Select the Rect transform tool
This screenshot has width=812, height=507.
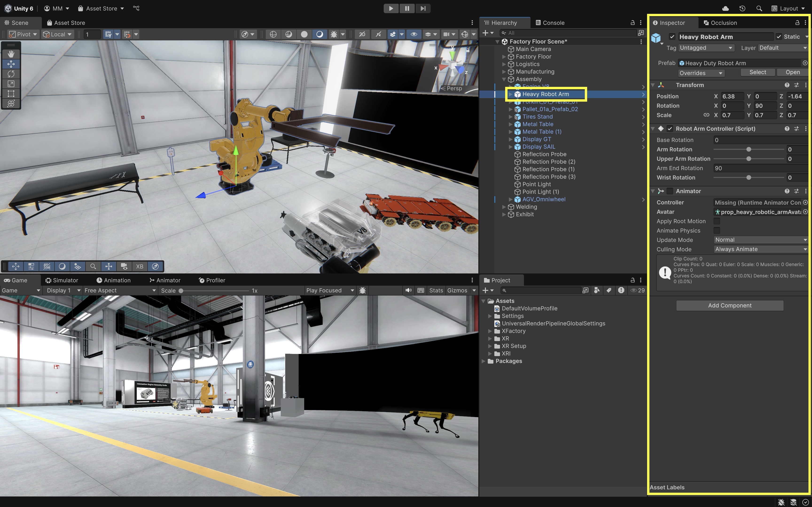pyautogui.click(x=11, y=94)
